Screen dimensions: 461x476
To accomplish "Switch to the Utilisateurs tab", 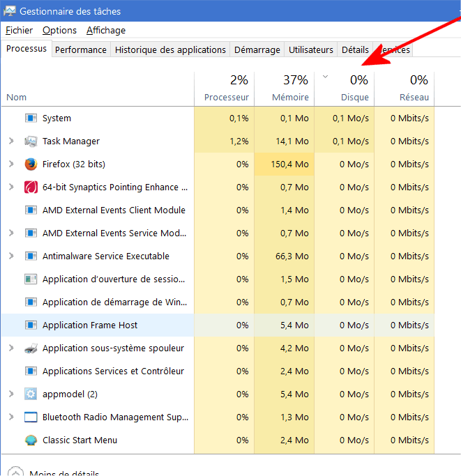I will (x=311, y=49).
